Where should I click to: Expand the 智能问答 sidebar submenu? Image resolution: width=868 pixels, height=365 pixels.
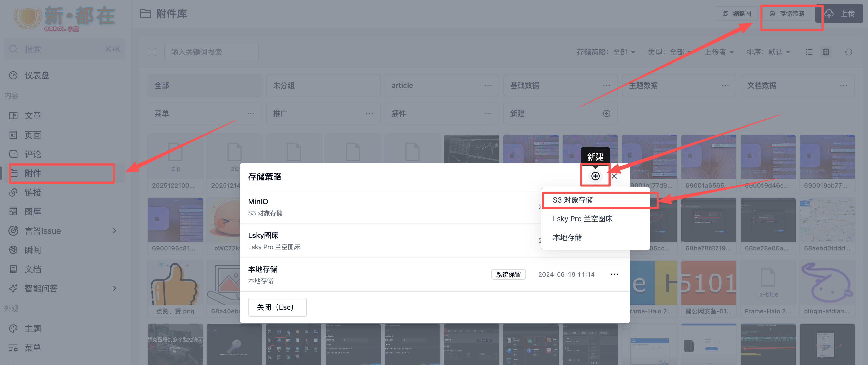tap(115, 288)
